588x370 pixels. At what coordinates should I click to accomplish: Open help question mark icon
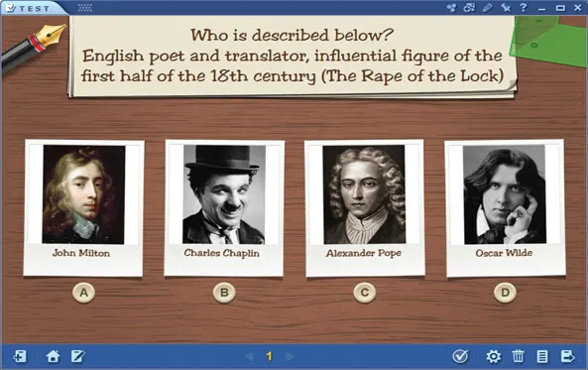[524, 8]
